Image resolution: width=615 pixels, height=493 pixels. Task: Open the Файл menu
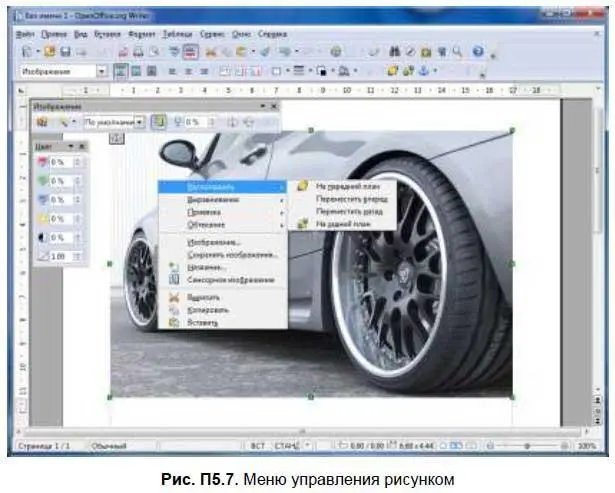(25, 34)
